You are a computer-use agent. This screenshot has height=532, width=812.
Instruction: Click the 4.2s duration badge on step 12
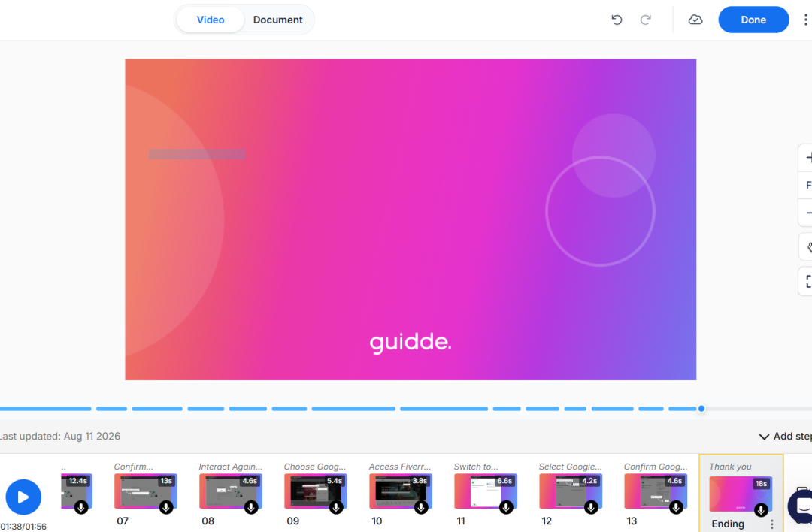pos(589,481)
